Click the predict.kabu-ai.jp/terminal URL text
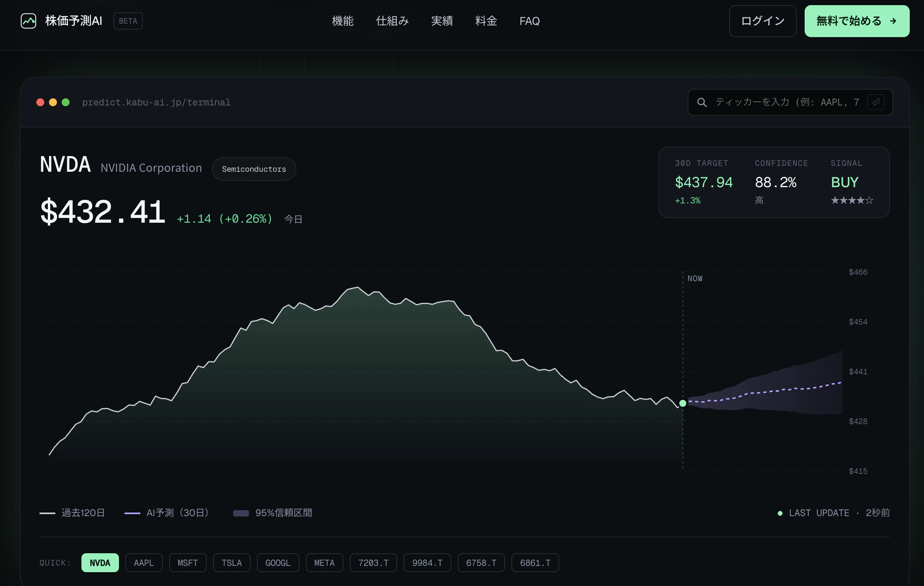 156,102
